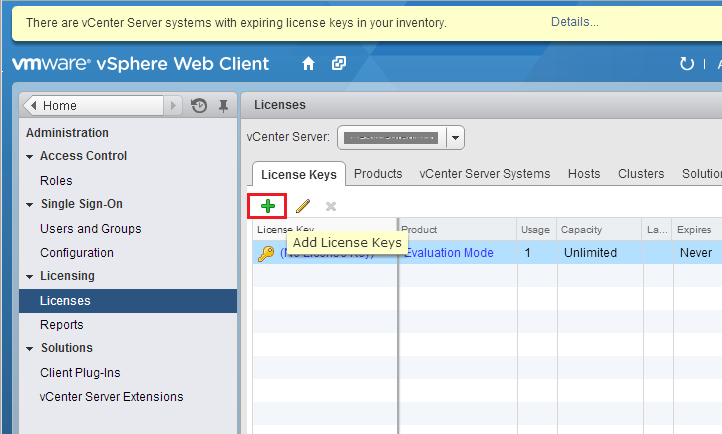Viewport: 722px width, 434px height.
Task: Pin the navigator panel with pushpin icon
Action: (x=223, y=106)
